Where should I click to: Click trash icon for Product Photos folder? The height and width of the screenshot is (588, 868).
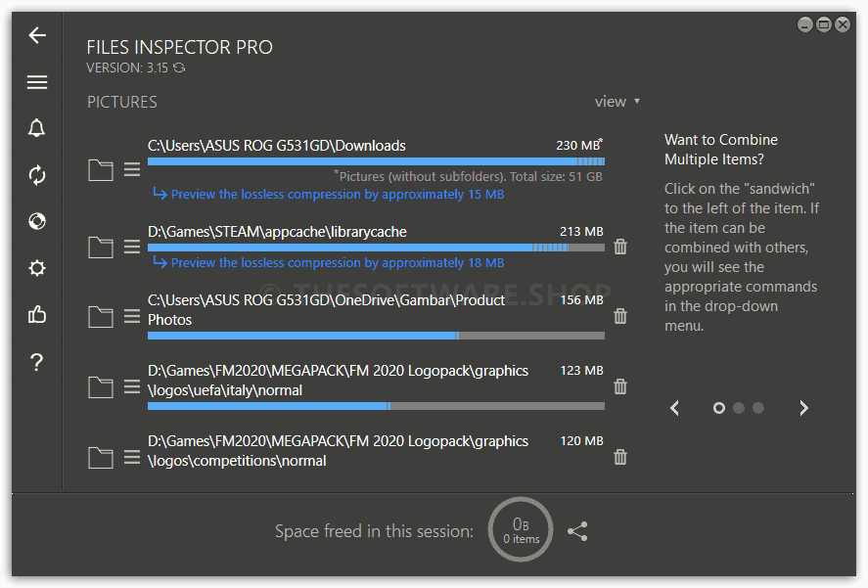coord(620,316)
